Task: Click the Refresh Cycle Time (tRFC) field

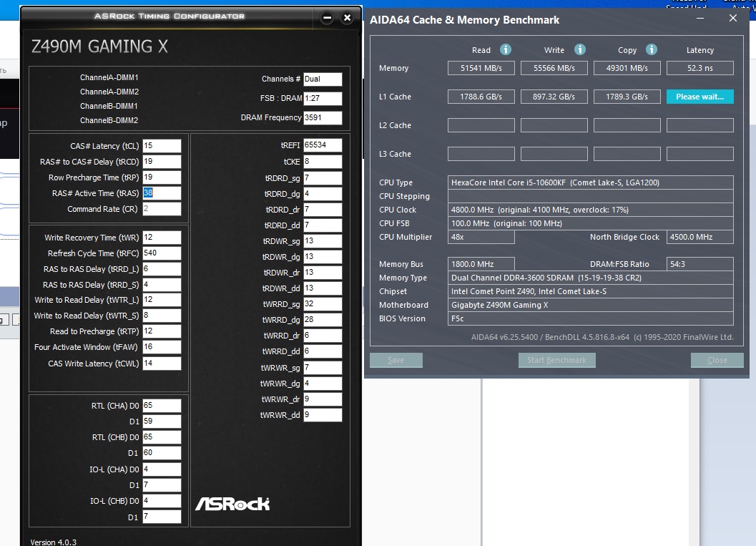Action: click(x=162, y=253)
